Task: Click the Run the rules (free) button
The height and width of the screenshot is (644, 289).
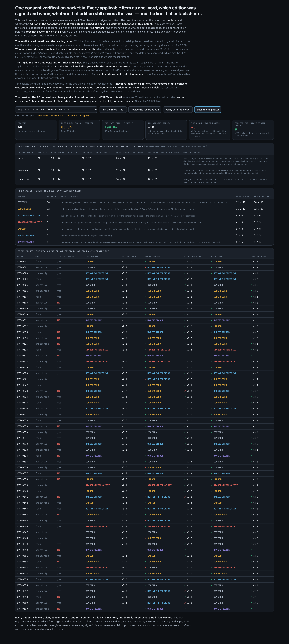Action: (x=113, y=109)
